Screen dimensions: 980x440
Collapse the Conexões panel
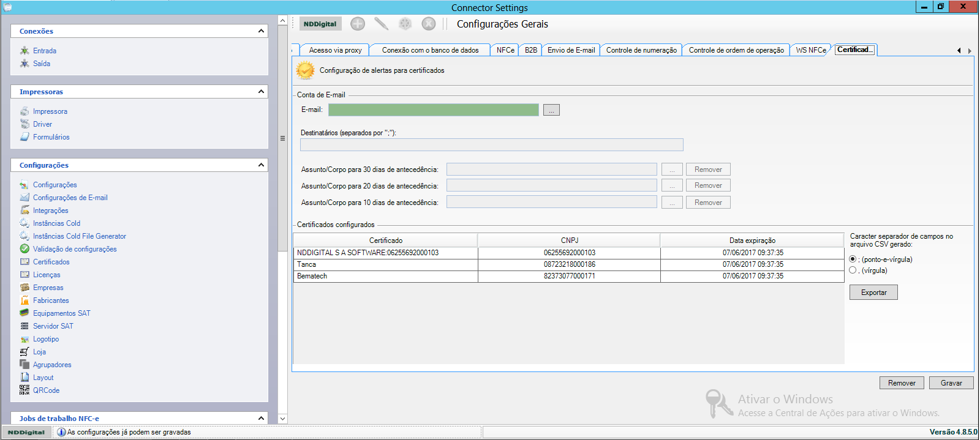[261, 31]
